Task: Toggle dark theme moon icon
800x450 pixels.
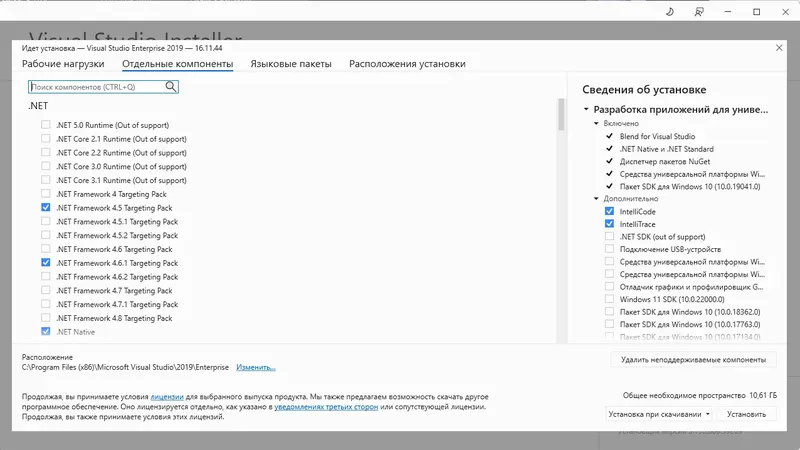Action: (x=670, y=12)
